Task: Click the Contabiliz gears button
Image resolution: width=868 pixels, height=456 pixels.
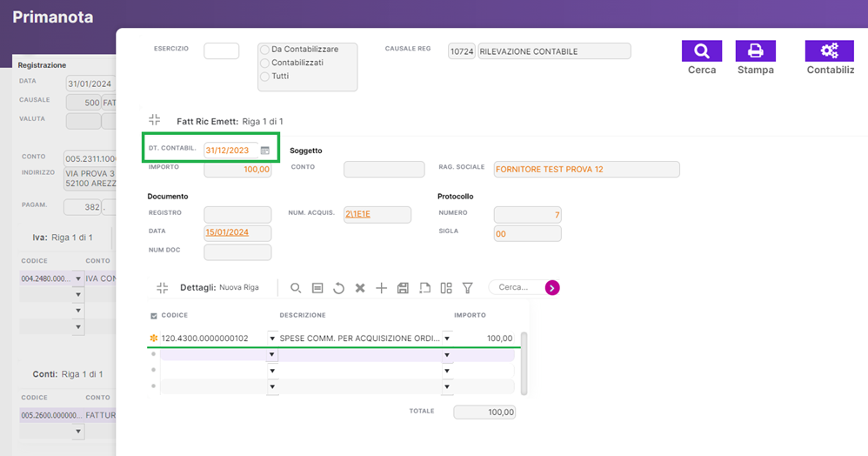Action: pos(829,51)
